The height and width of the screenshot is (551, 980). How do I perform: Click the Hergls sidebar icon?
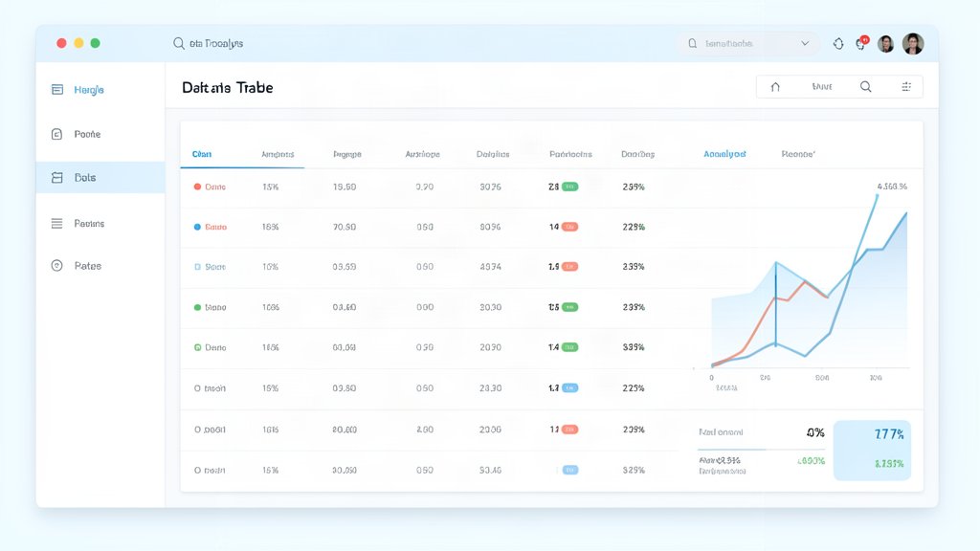click(x=56, y=89)
